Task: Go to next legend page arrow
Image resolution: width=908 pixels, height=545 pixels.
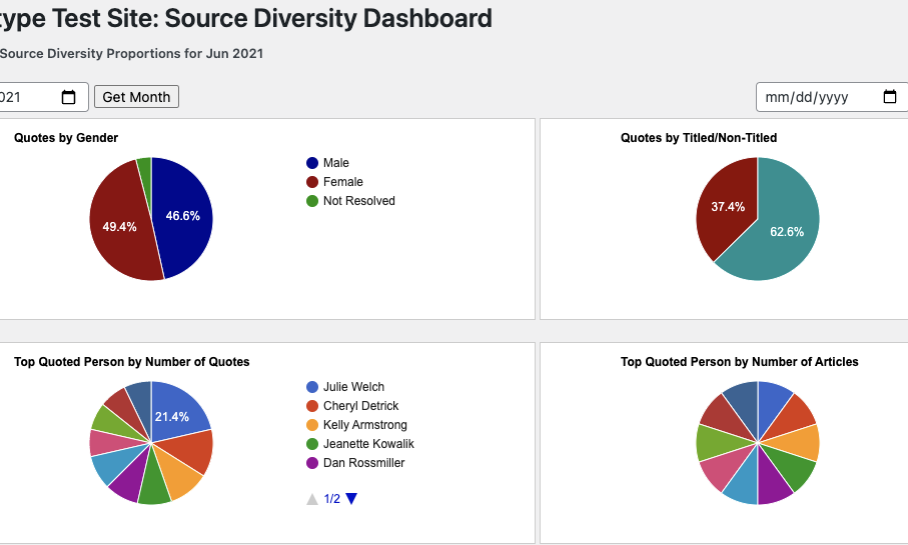Action: [x=351, y=499]
